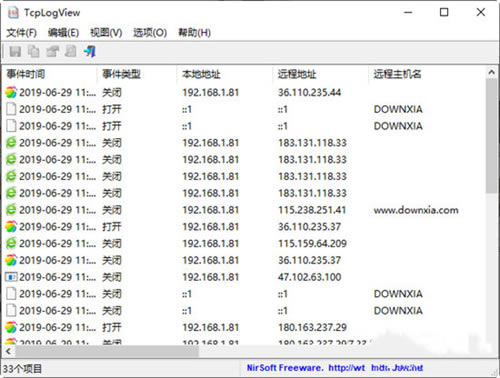Click 打开 in the 180.163.237.29 row
This screenshot has height=378, width=500.
tap(112, 327)
